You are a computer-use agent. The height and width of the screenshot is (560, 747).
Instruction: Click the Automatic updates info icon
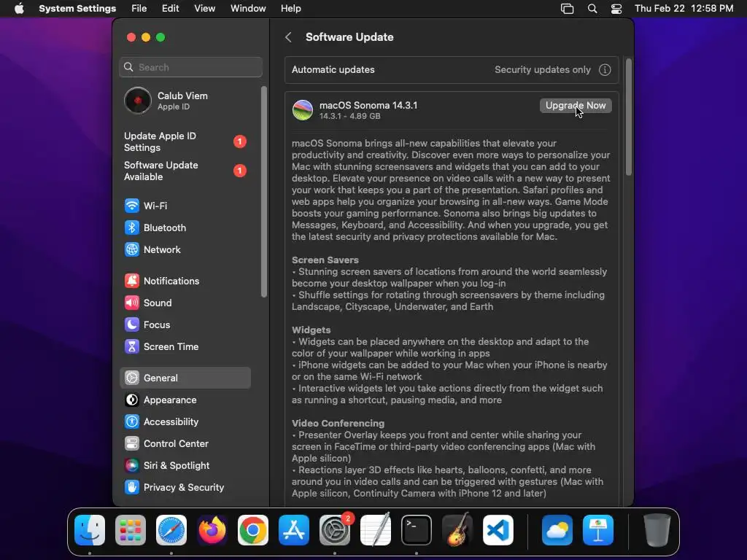click(x=605, y=70)
